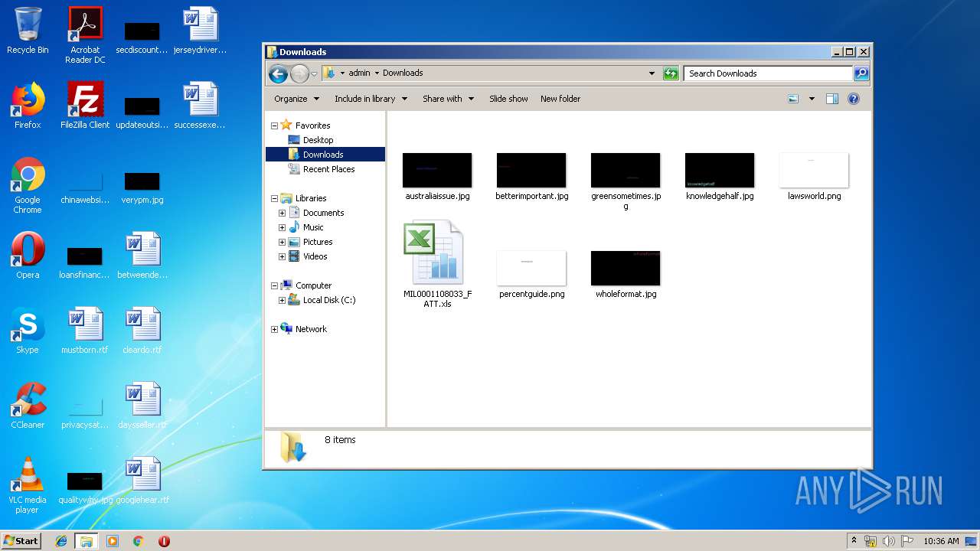Select verypm.jpg file on the desktop
980x551 pixels.
click(142, 189)
